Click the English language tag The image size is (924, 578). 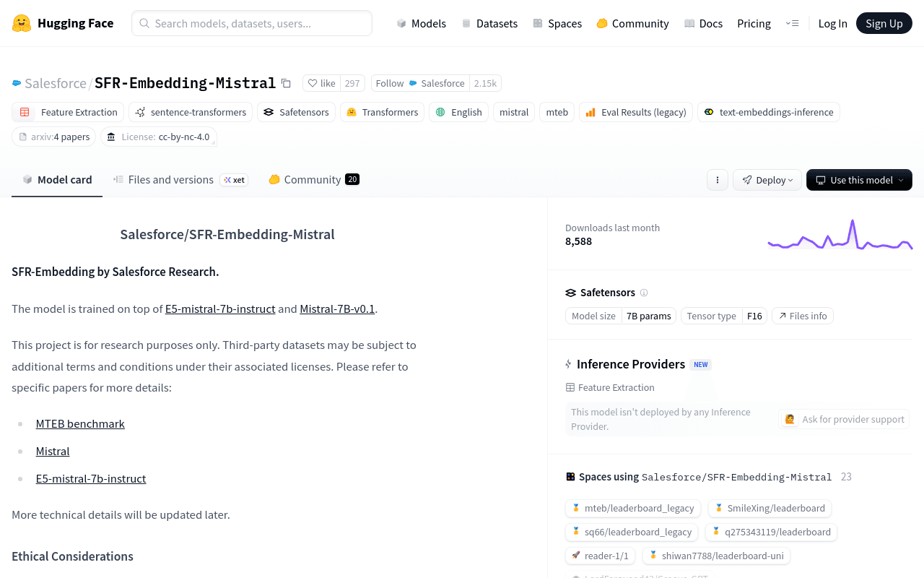(458, 112)
